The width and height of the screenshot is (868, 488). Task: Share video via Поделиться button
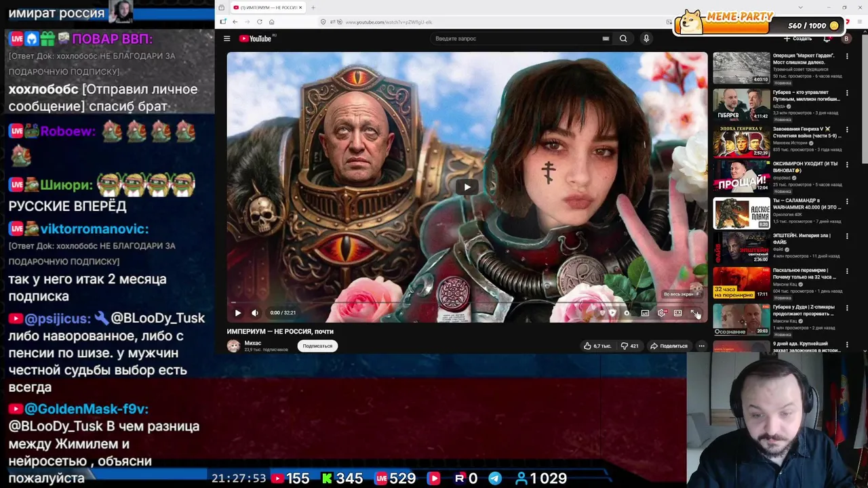pyautogui.click(x=669, y=346)
